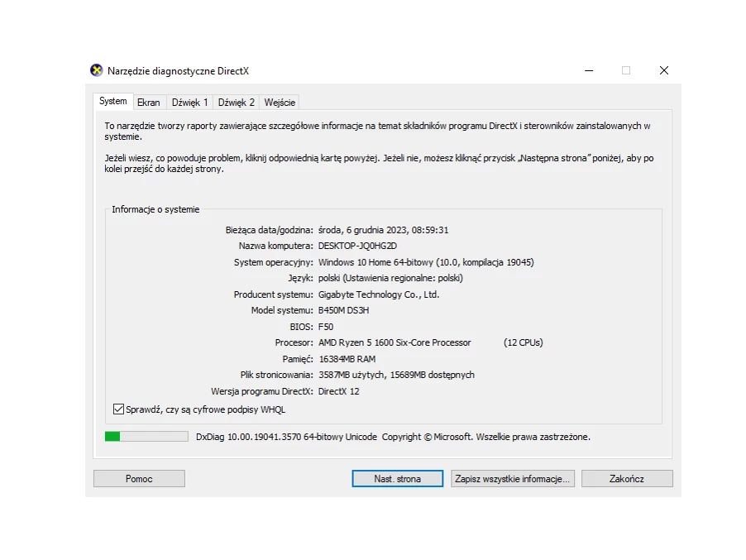Click the Narzędzie diagnostyczne DirectX window title
Viewport: 746px width, 560px height.
coord(178,71)
